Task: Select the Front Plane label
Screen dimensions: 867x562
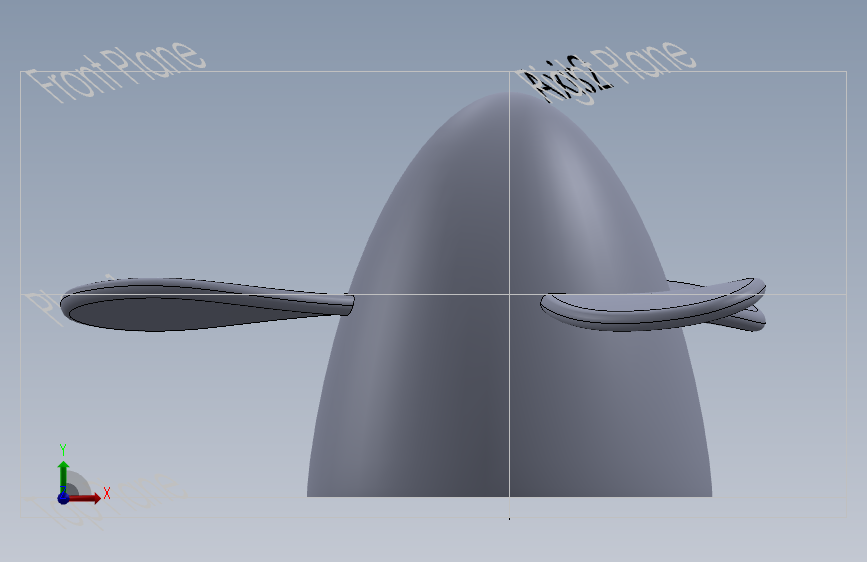Action: click(x=116, y=71)
